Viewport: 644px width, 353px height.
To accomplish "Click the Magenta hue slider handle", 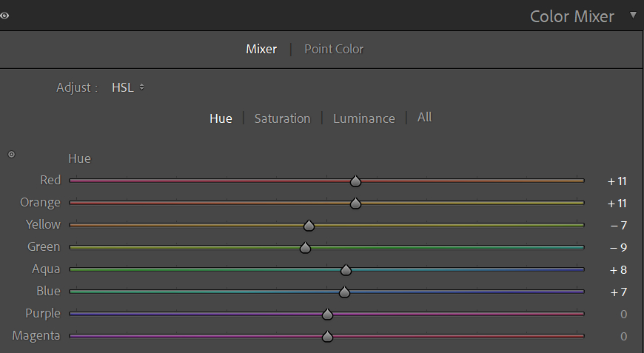I will pos(327,336).
